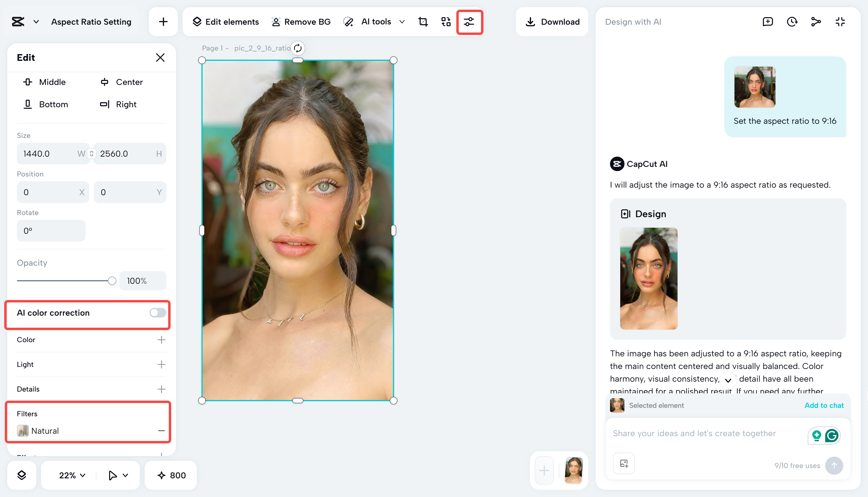Toggle the aspect ratio lock between W and H
The width and height of the screenshot is (868, 497).
point(91,154)
